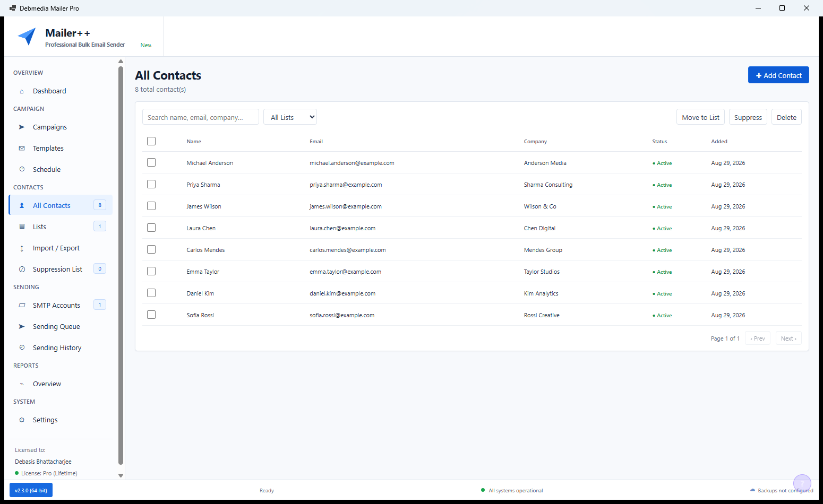Toggle the select-all contacts checkbox
This screenshot has height=504, width=823.
(151, 141)
